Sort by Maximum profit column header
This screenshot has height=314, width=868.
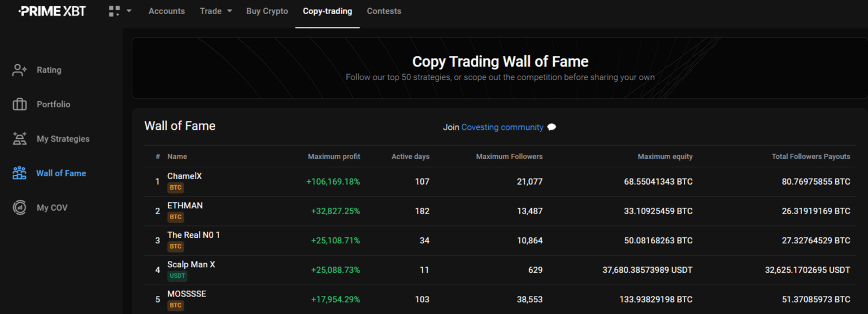[334, 156]
